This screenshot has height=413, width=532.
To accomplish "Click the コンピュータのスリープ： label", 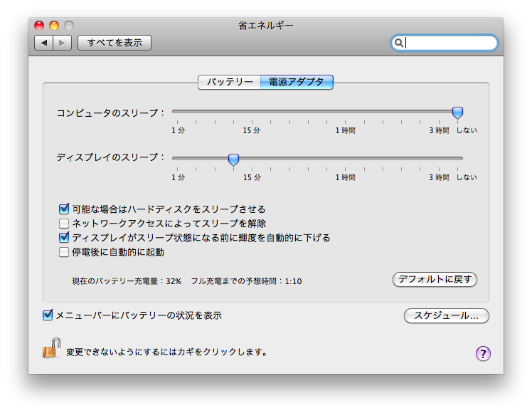I will 111,113.
